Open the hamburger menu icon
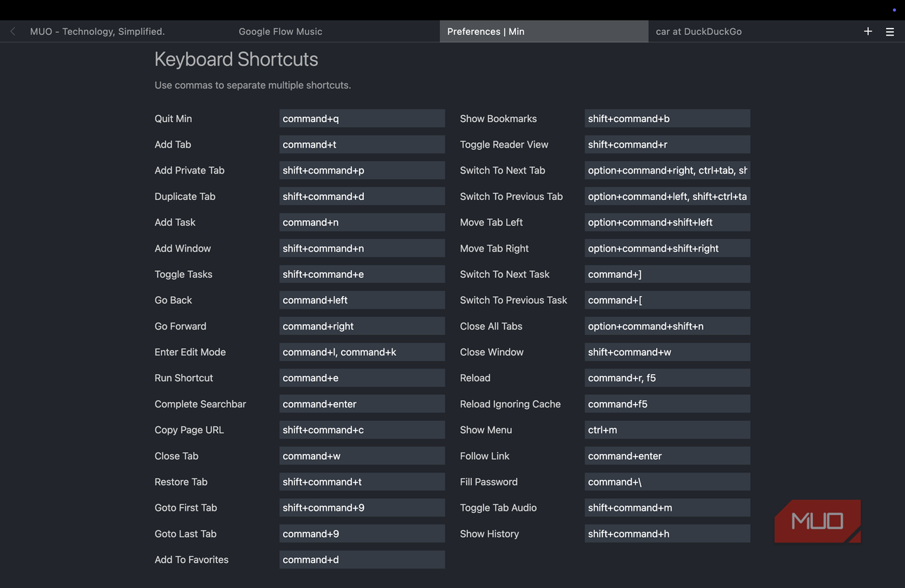The height and width of the screenshot is (588, 905). pos(890,31)
